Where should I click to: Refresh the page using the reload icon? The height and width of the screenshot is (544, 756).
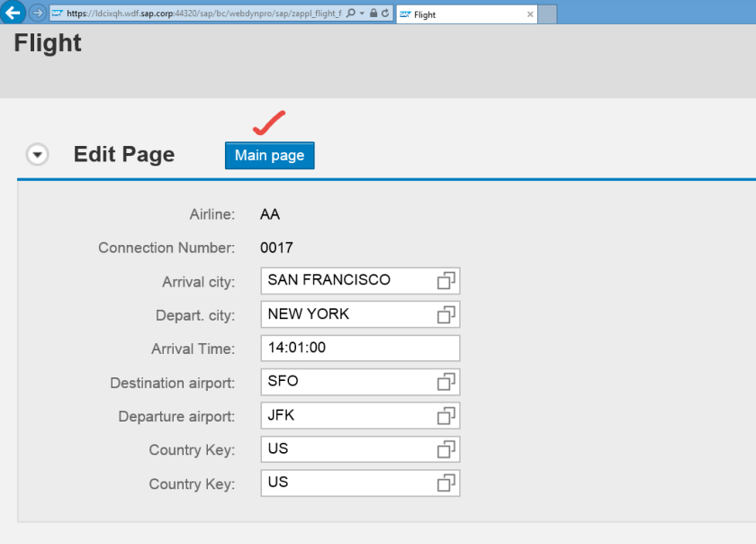point(386,14)
